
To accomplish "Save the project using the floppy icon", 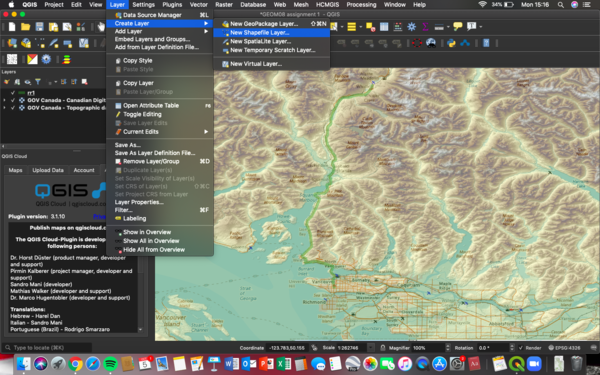I will pos(39,27).
